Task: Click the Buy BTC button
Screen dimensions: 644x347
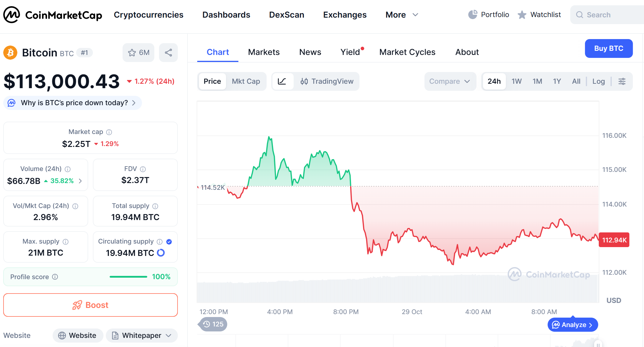Action: click(608, 48)
